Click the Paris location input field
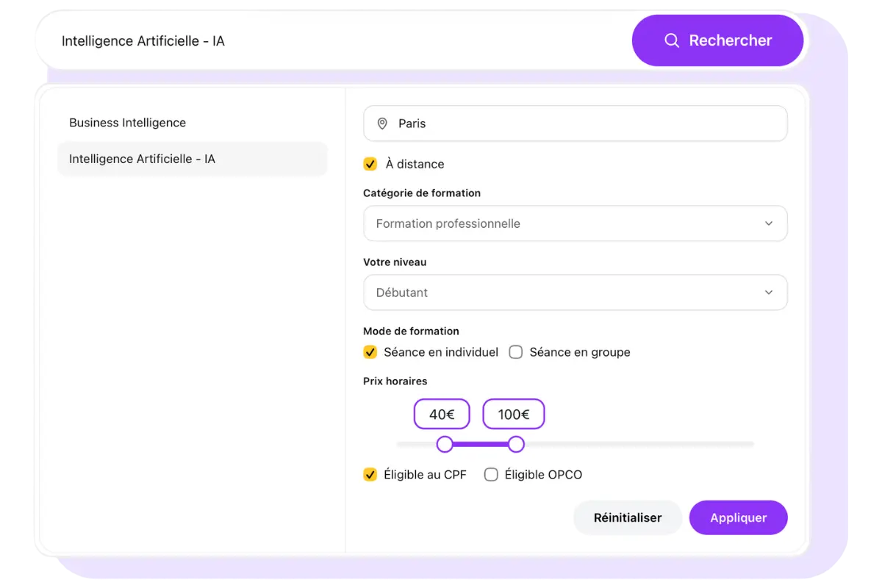The width and height of the screenshot is (882, 588). (x=576, y=123)
